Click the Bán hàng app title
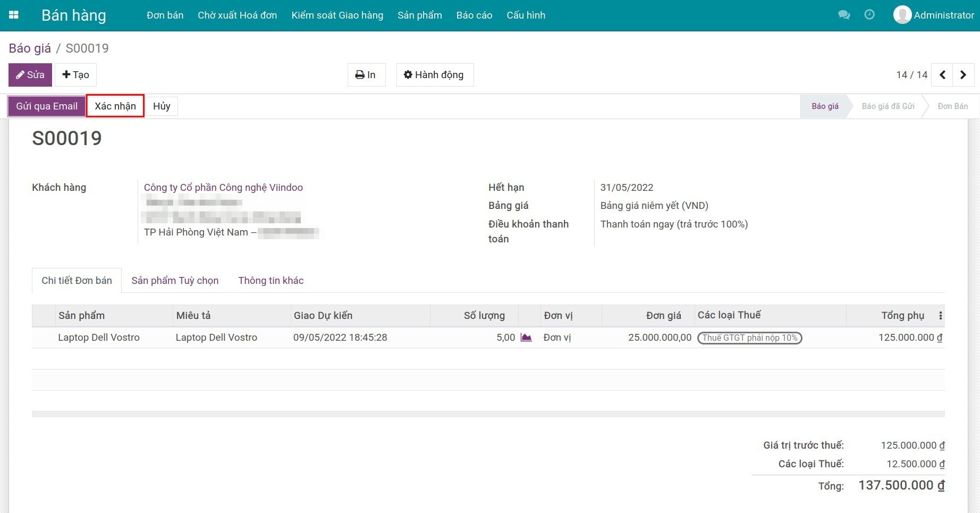The width and height of the screenshot is (980, 513). (74, 15)
